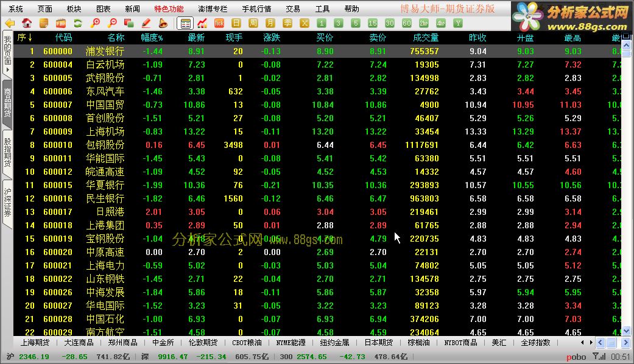The image size is (634, 364).
Task: Switch to the 商品期货 side tab
Action: pyautogui.click(x=7, y=103)
